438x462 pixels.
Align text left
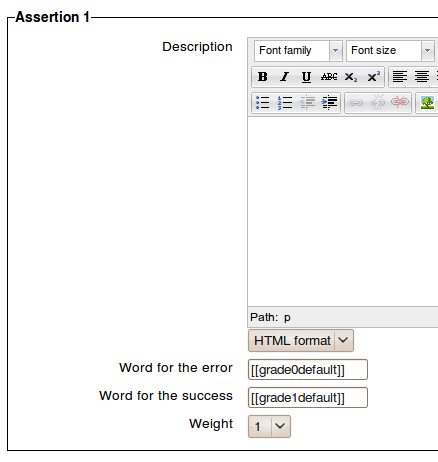(400, 77)
